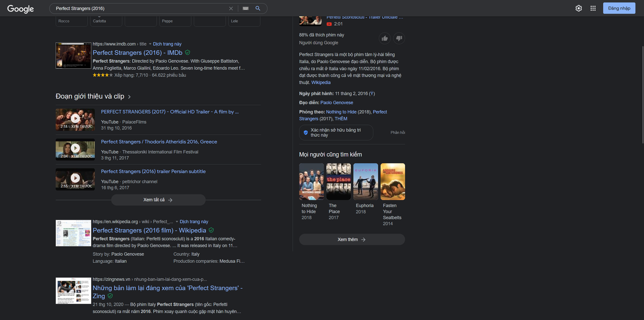Click the search magnifier icon
This screenshot has width=644, height=320.
(x=258, y=9)
